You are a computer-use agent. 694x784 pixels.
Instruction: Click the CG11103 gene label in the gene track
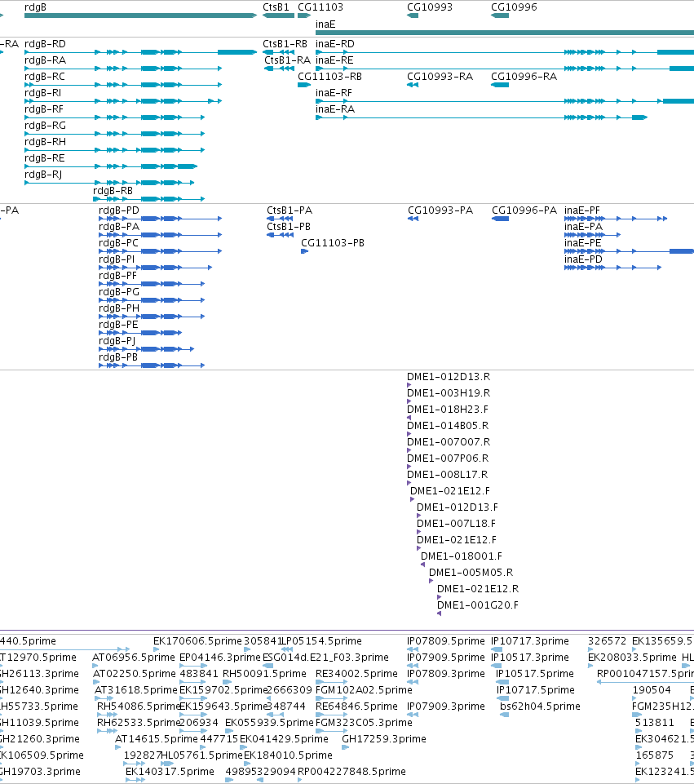click(x=320, y=7)
